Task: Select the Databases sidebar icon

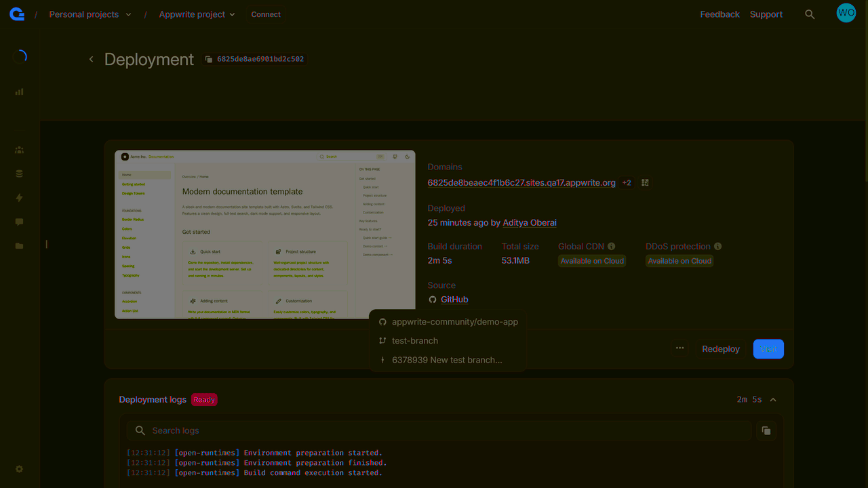Action: [19, 174]
